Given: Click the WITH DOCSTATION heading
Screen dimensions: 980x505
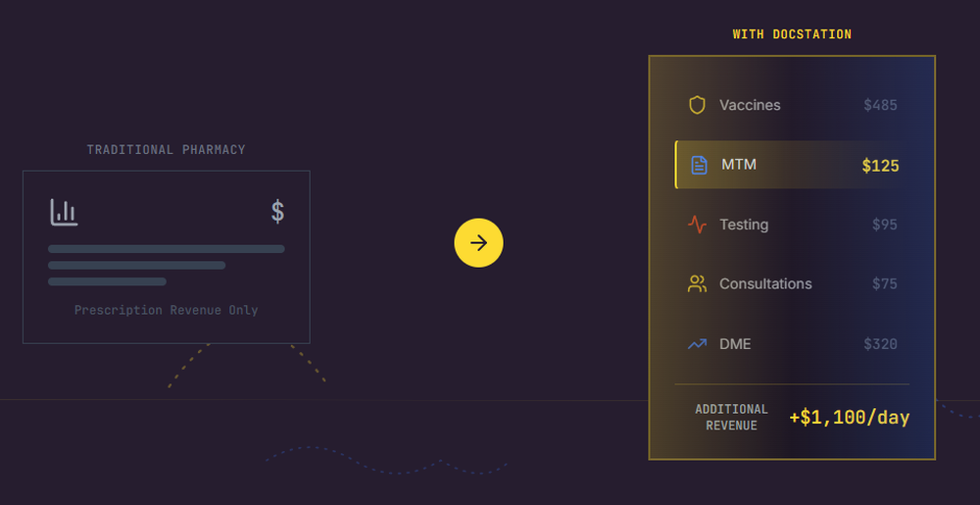Looking at the screenshot, I should coord(792,34).
